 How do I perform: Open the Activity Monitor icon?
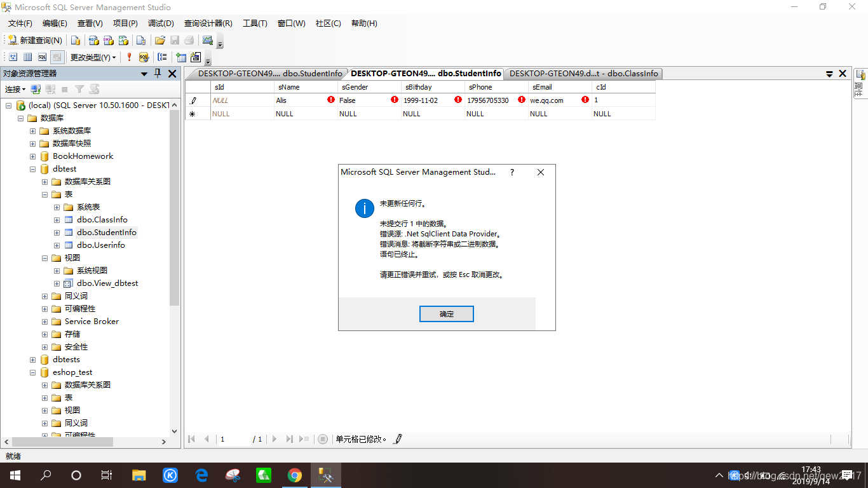click(207, 40)
